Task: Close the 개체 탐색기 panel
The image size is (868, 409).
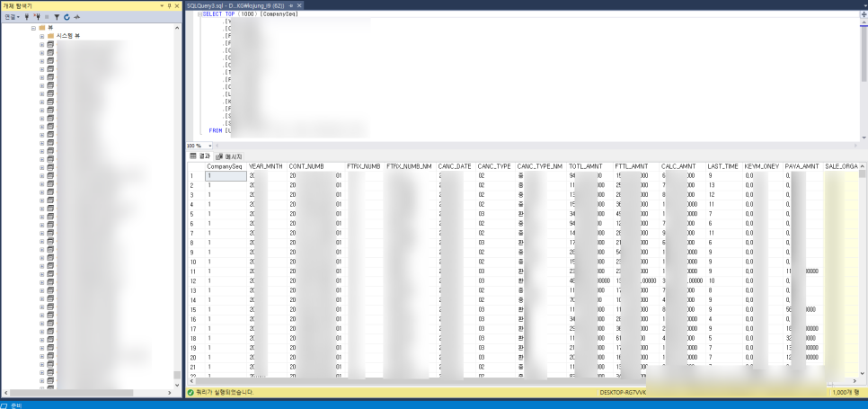Action: (x=177, y=5)
